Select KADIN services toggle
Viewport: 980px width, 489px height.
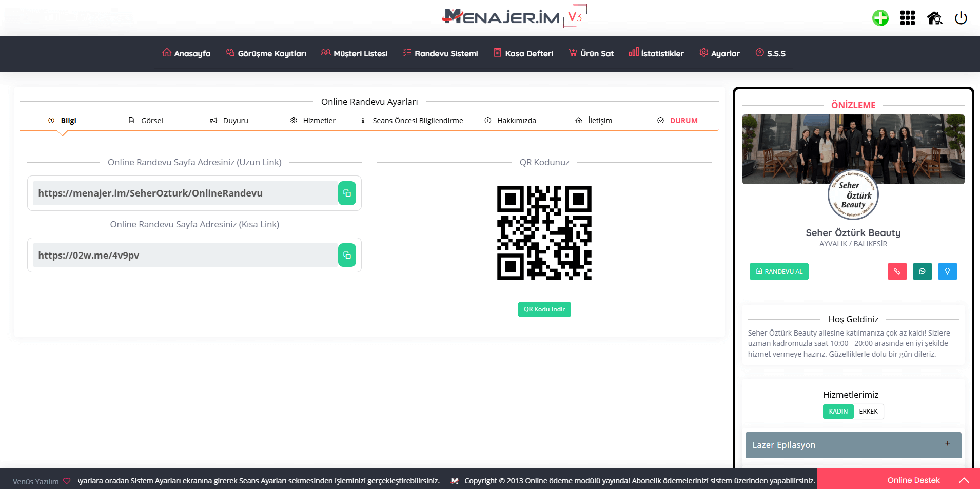coord(838,412)
